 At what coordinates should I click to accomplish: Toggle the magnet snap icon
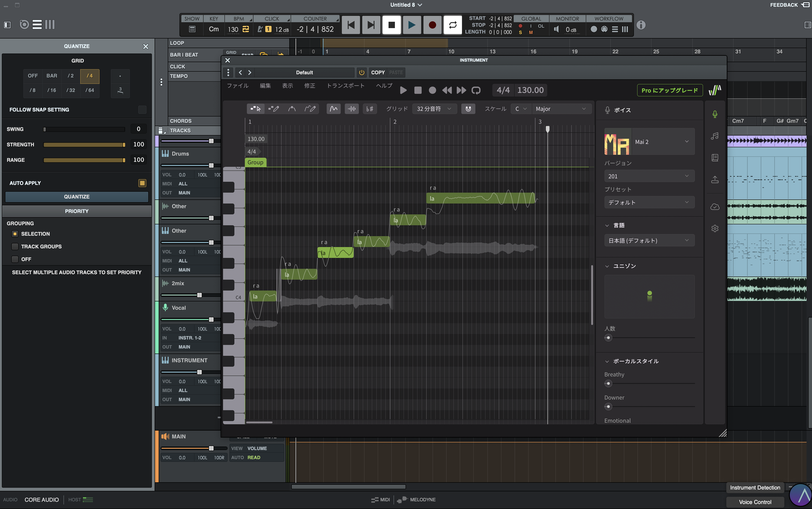tap(468, 109)
